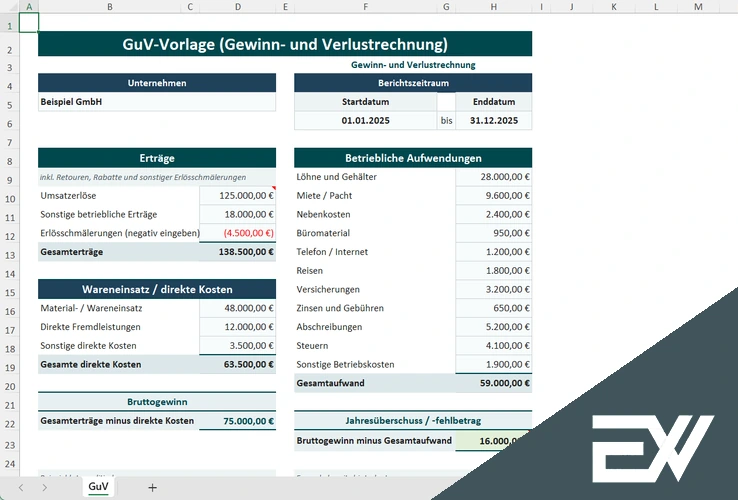Screen dimensions: 738x500
Task: Select Büromaterial value 950,00 €
Action: (x=494, y=233)
